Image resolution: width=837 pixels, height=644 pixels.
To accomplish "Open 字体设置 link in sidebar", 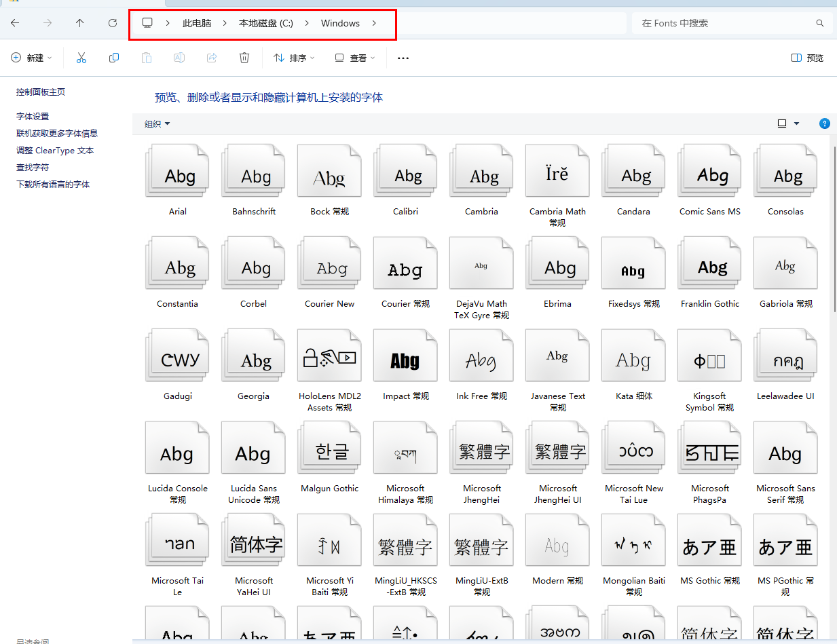I will tap(33, 116).
